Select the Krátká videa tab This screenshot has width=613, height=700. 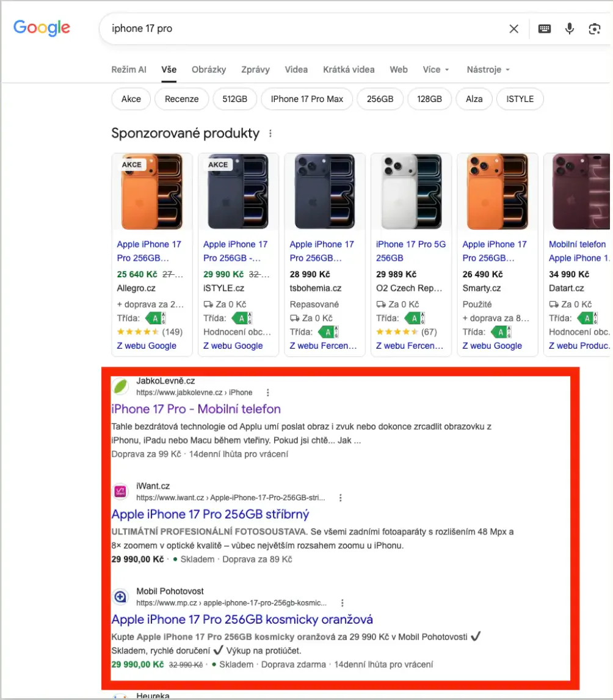tap(349, 70)
